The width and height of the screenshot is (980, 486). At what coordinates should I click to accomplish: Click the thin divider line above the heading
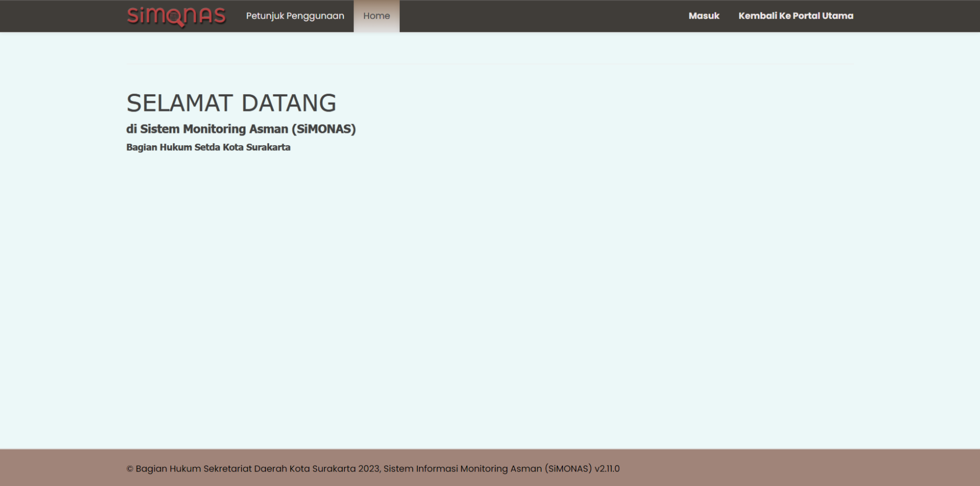point(490,64)
